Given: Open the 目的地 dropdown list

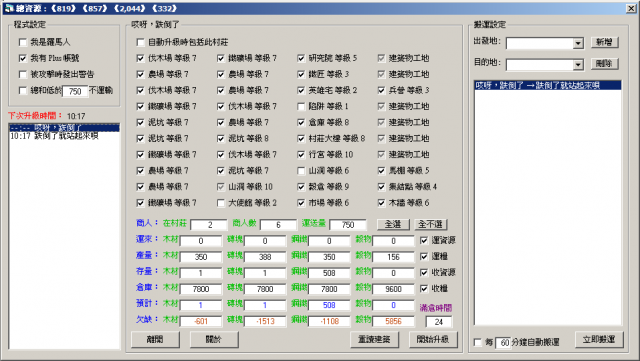Looking at the screenshot, I should pyautogui.click(x=578, y=65).
